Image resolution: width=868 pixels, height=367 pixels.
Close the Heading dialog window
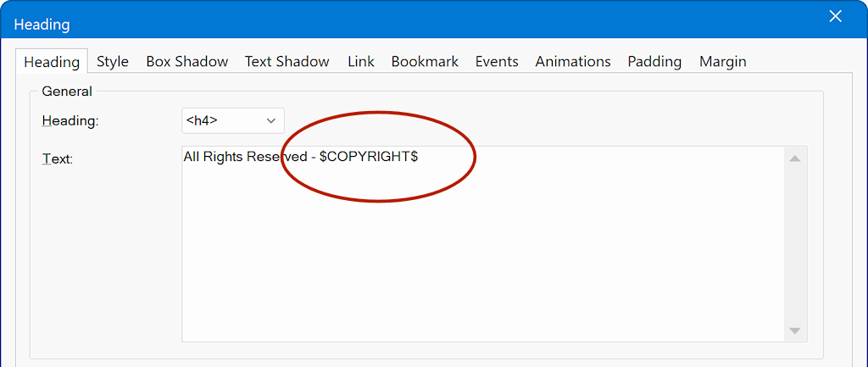[835, 16]
